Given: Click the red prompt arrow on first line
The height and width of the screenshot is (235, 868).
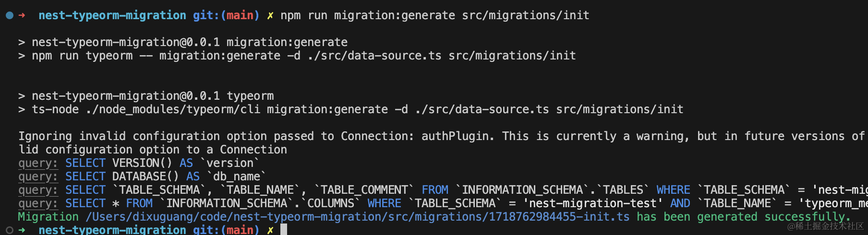Looking at the screenshot, I should coord(22,15).
